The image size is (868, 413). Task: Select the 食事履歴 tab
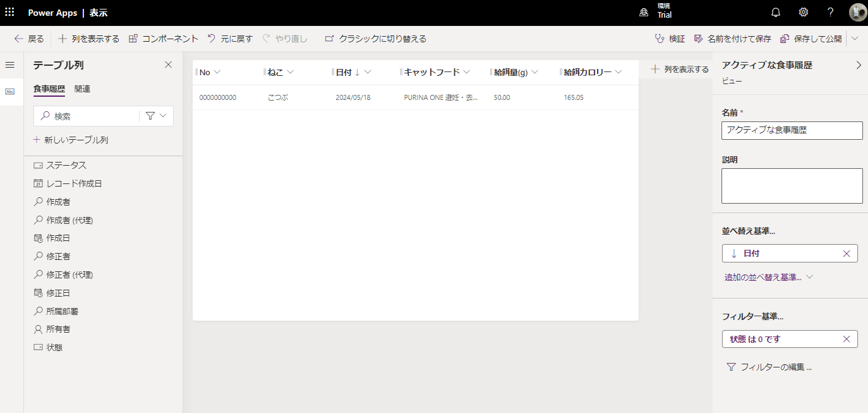point(49,89)
